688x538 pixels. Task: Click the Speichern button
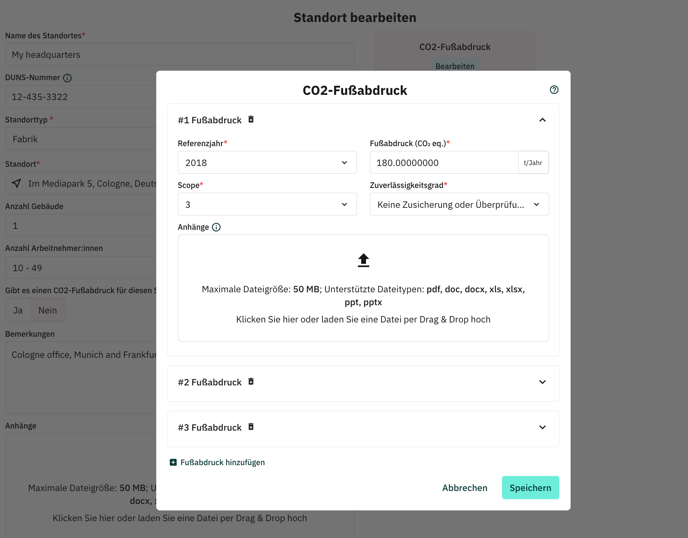click(530, 488)
